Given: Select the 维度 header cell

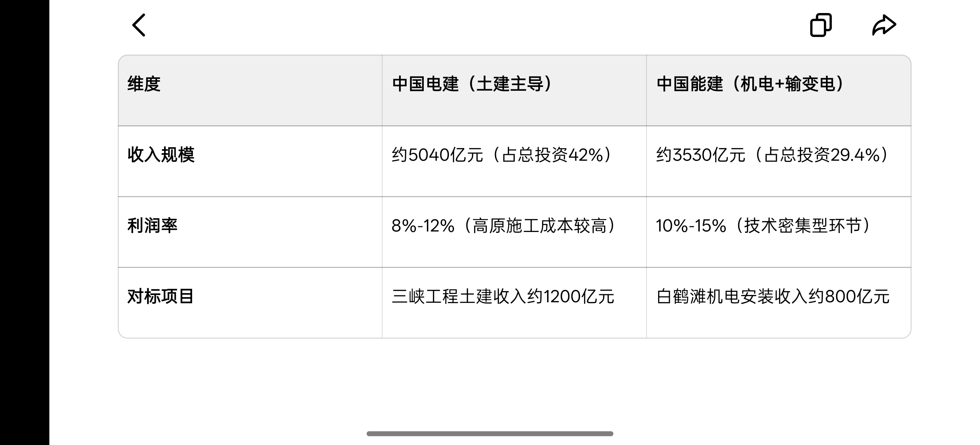Looking at the screenshot, I should click(x=250, y=90).
